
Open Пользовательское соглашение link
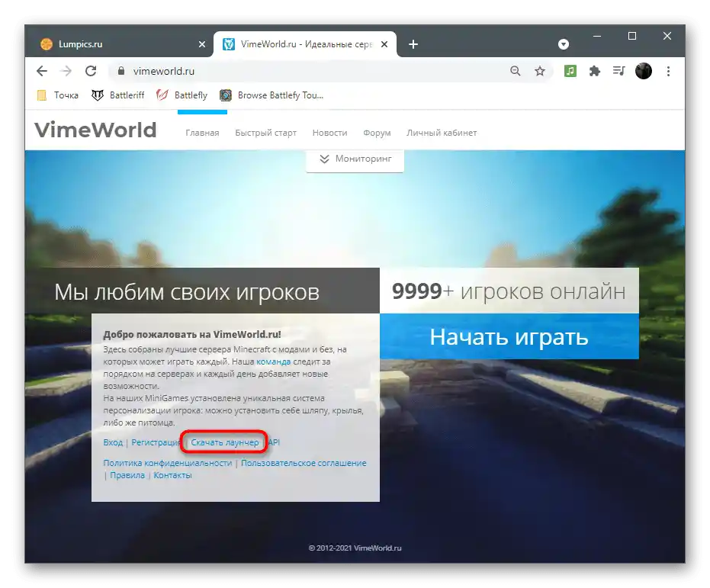[x=304, y=463]
